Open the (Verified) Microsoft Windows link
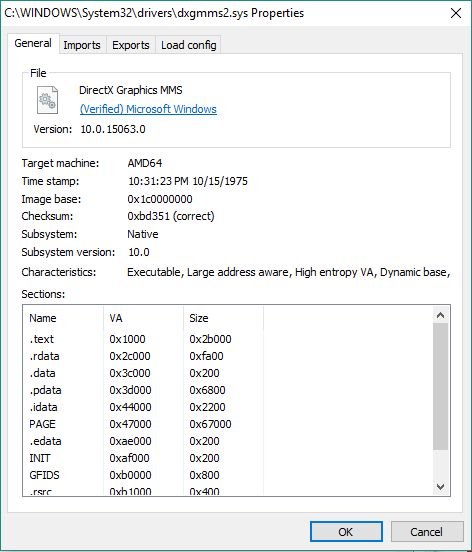The width and height of the screenshot is (472, 552). pyautogui.click(x=148, y=109)
